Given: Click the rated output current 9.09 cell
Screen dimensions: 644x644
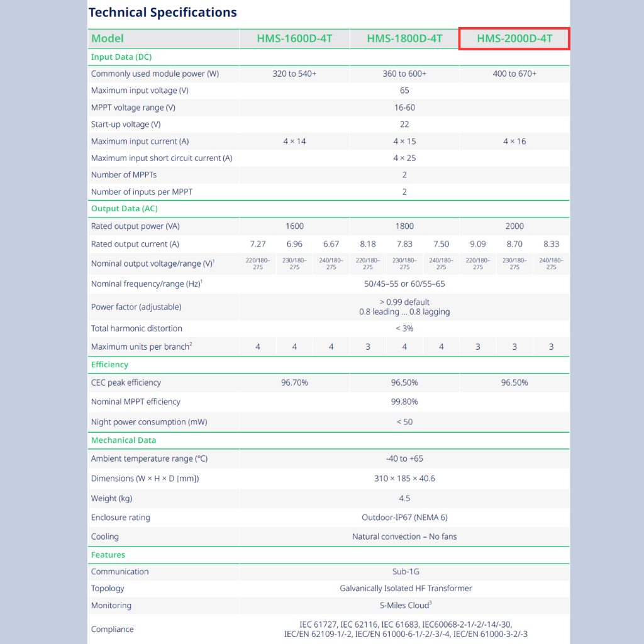Looking at the screenshot, I should [x=478, y=245].
